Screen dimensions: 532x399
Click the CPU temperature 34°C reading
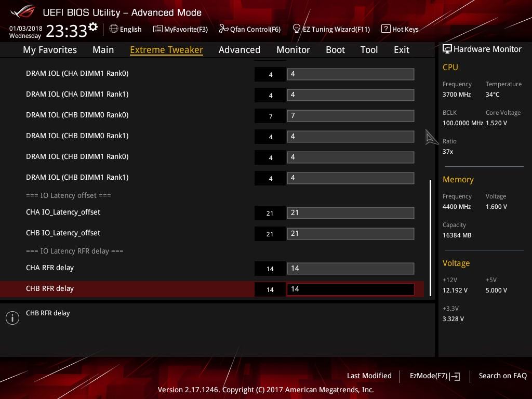pos(493,95)
